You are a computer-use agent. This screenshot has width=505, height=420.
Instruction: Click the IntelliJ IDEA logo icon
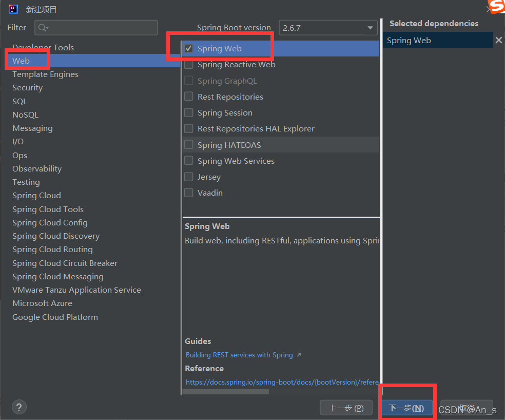pyautogui.click(x=13, y=9)
